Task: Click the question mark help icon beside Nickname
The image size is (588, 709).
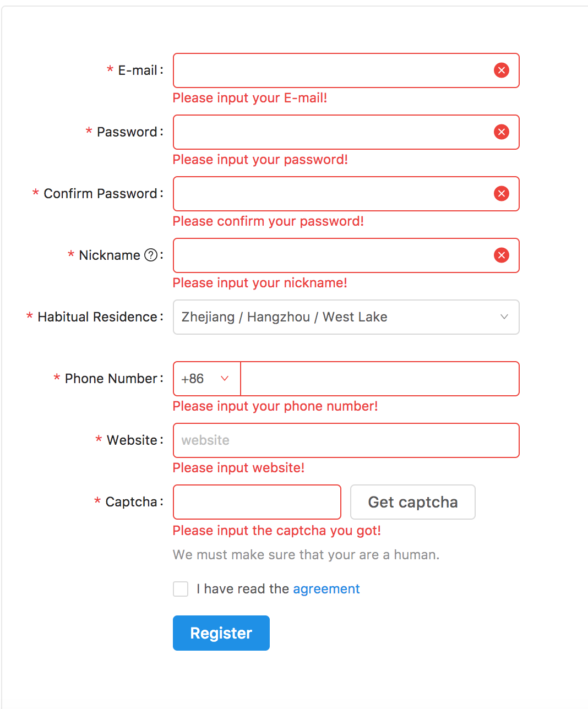Action: (151, 255)
